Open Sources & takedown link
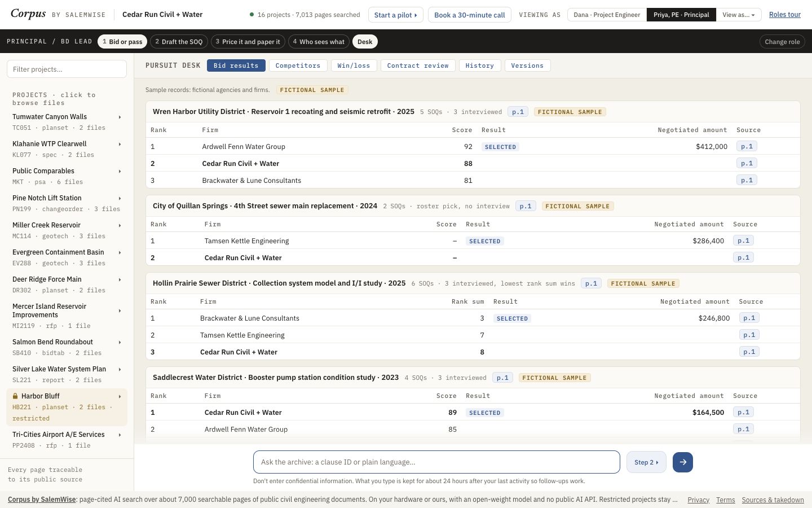Viewport: 812px width, 508px height. tap(773, 500)
